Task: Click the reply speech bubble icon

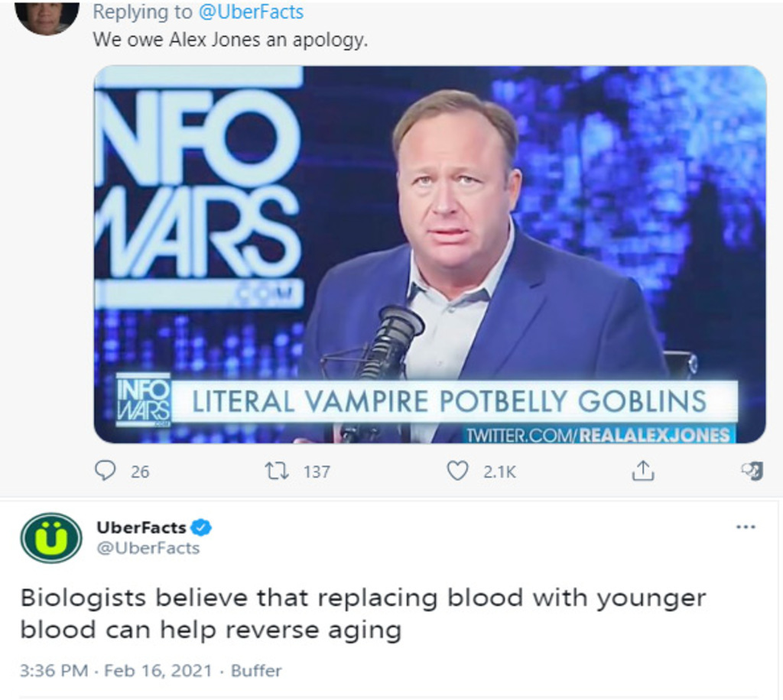Action: [105, 471]
